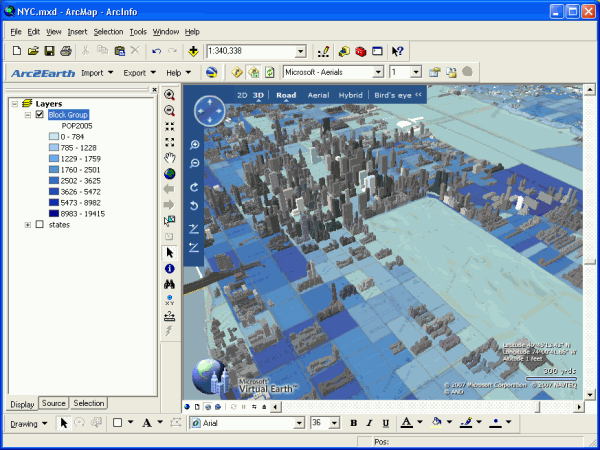600x450 pixels.
Task: Rotate the 3D view counterclockwise
Action: (x=194, y=206)
